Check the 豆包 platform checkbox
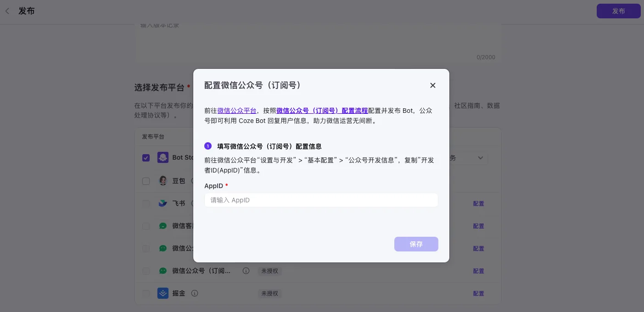The image size is (644, 312). pyautogui.click(x=146, y=181)
